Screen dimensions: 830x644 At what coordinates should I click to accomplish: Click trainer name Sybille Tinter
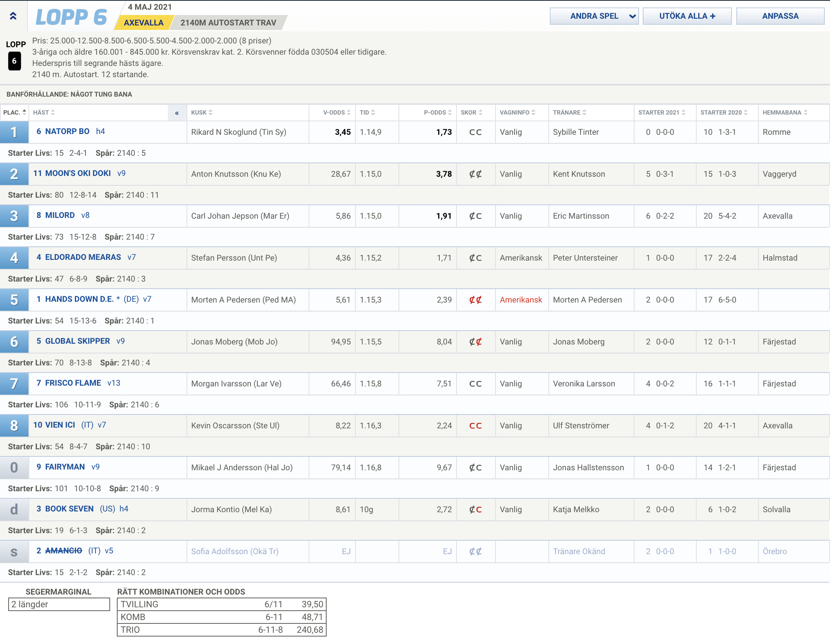(x=575, y=132)
